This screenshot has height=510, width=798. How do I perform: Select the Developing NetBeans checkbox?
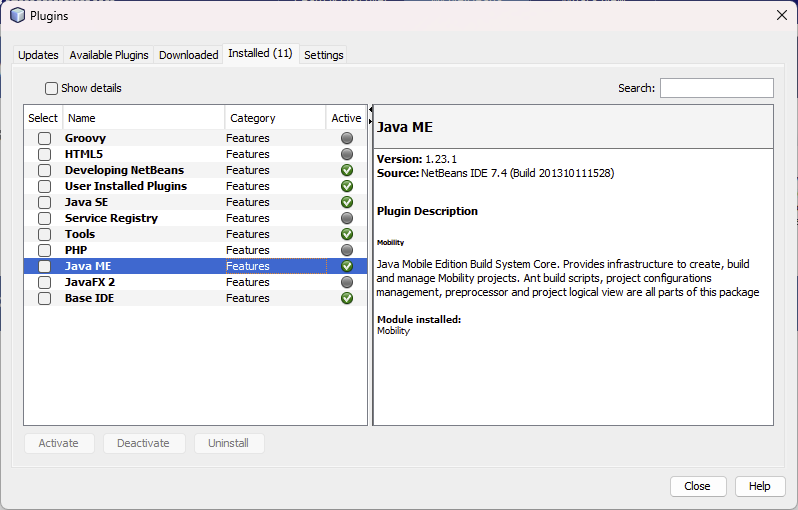click(44, 170)
